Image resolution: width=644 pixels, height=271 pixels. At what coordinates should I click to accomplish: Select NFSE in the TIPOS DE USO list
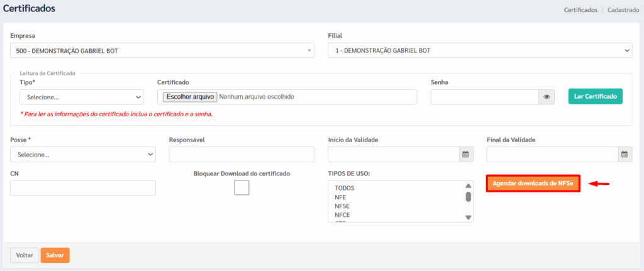tap(342, 206)
